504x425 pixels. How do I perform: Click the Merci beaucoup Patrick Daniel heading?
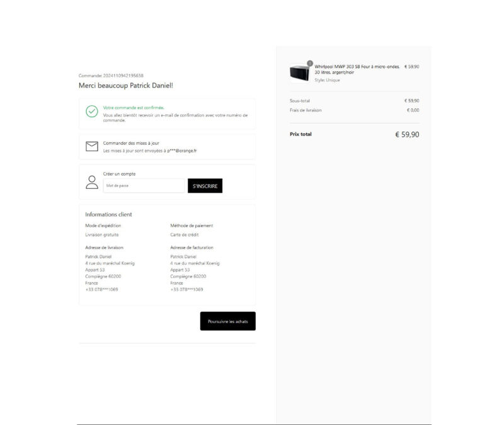coord(126,86)
